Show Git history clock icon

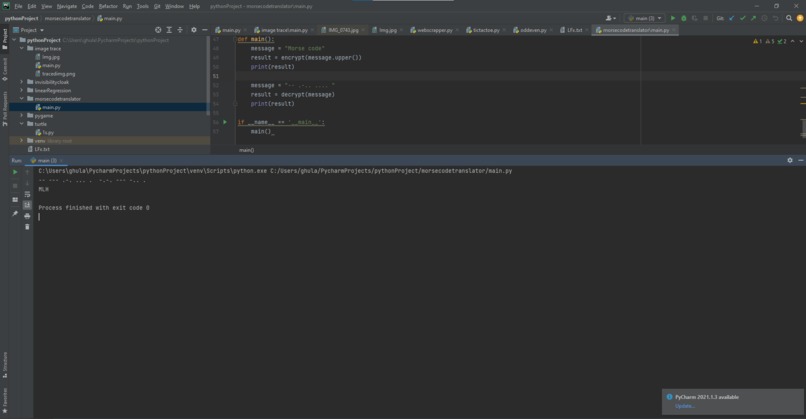point(764,18)
